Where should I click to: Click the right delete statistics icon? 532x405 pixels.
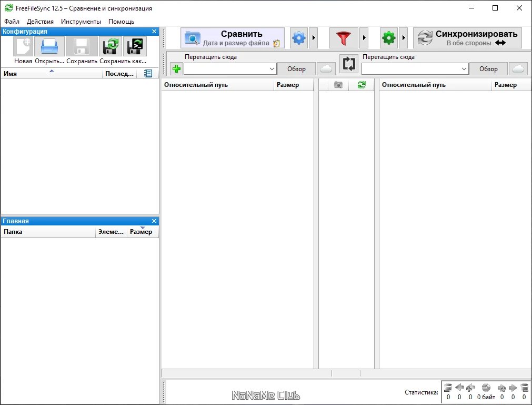tap(525, 387)
